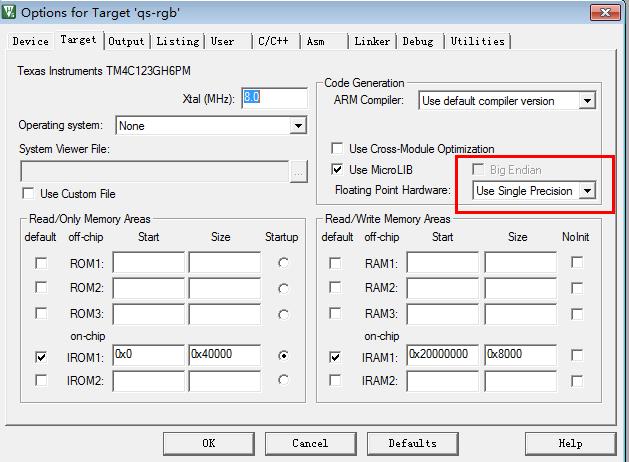Click the ROM2 Start field
The height and width of the screenshot is (462, 629).
[148, 288]
